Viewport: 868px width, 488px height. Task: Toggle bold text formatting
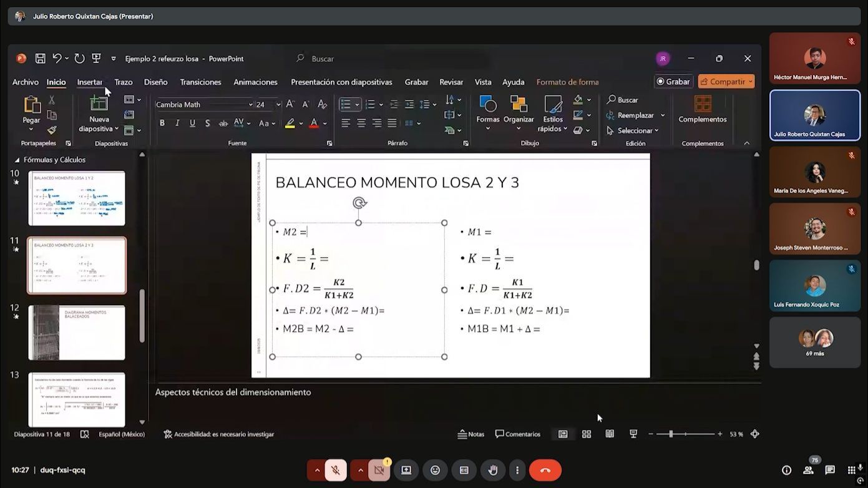tap(162, 124)
